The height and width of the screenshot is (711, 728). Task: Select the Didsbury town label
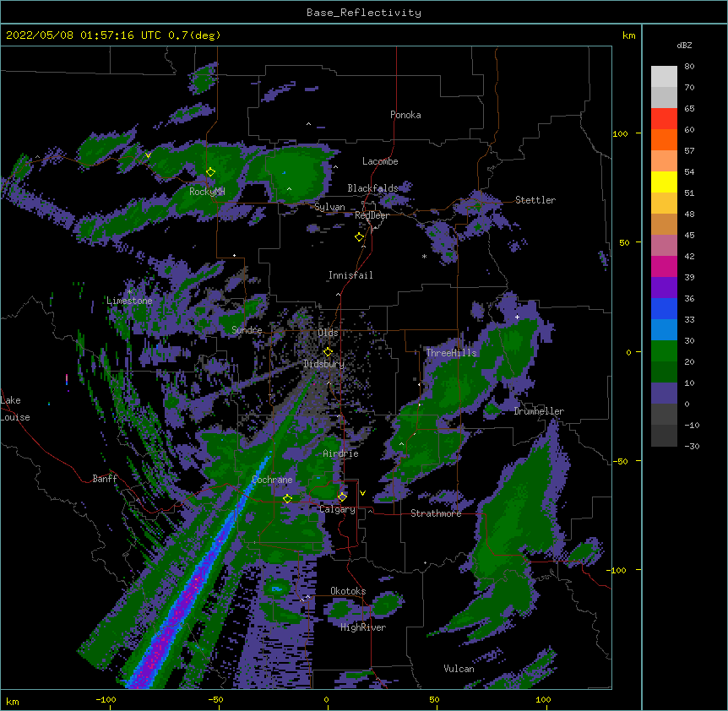coord(323,364)
